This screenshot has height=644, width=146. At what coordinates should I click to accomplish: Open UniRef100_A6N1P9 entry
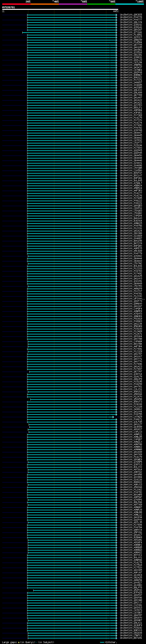(x=131, y=289)
